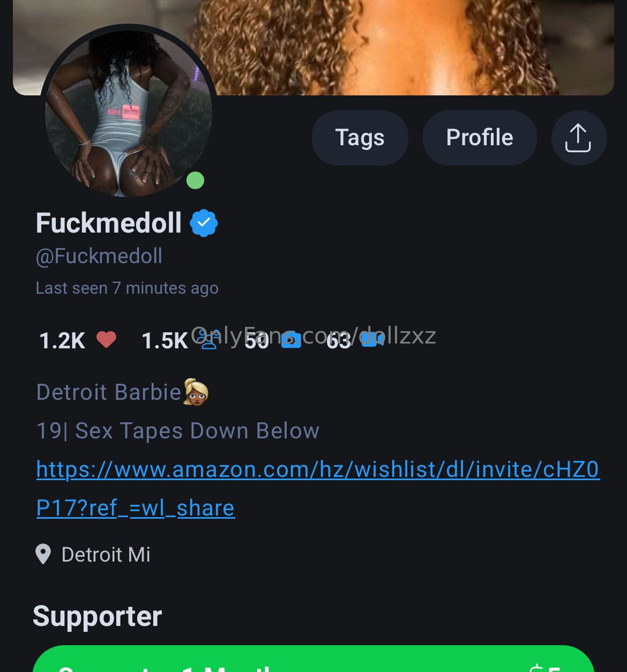The image size is (627, 672).
Task: Tap the location pin icon
Action: tap(43, 554)
